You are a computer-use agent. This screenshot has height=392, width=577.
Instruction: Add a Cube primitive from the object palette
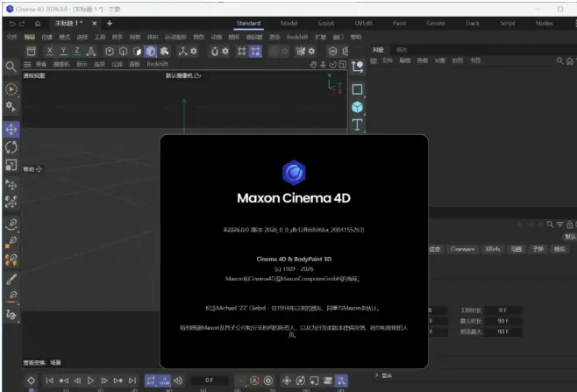coord(357,107)
